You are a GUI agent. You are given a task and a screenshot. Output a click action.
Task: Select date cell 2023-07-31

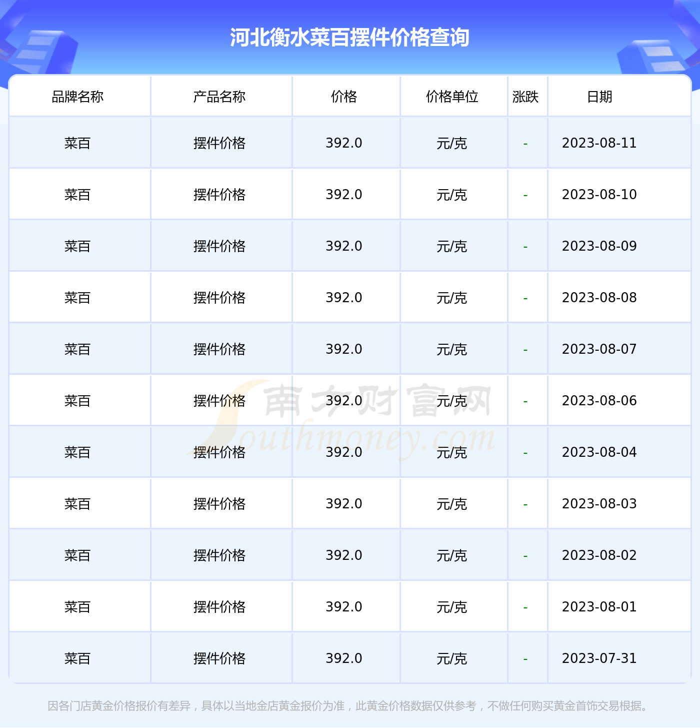(x=599, y=658)
